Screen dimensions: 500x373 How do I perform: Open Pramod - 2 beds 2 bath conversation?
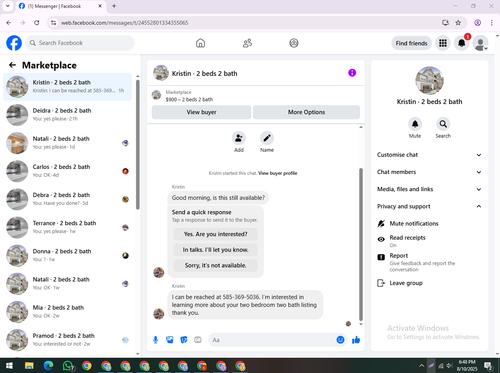click(x=67, y=340)
